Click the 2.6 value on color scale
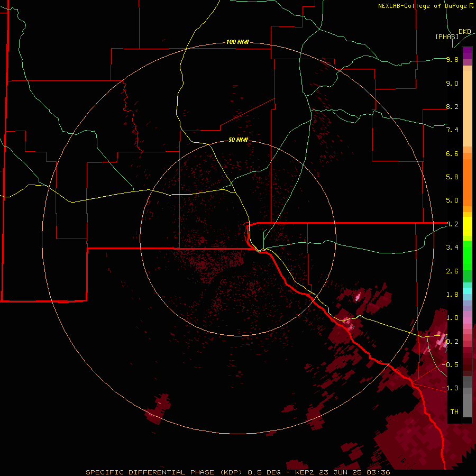The image size is (476, 476). pos(452,271)
